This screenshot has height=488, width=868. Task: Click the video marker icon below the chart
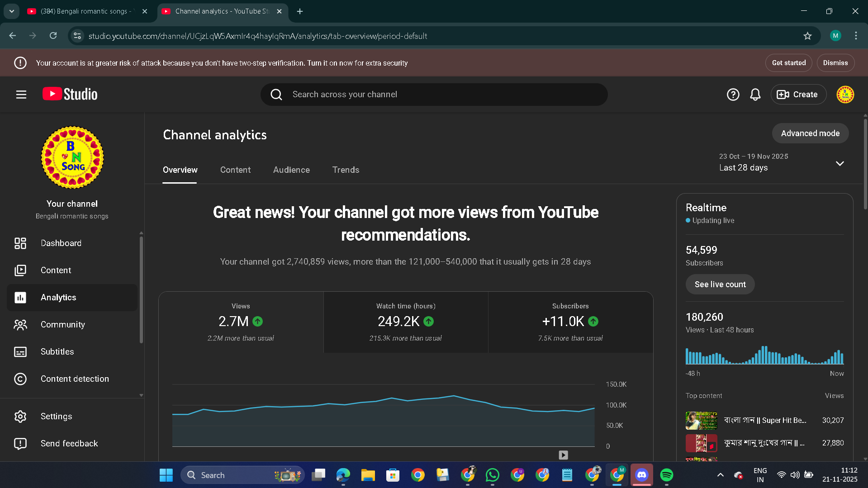(x=563, y=455)
